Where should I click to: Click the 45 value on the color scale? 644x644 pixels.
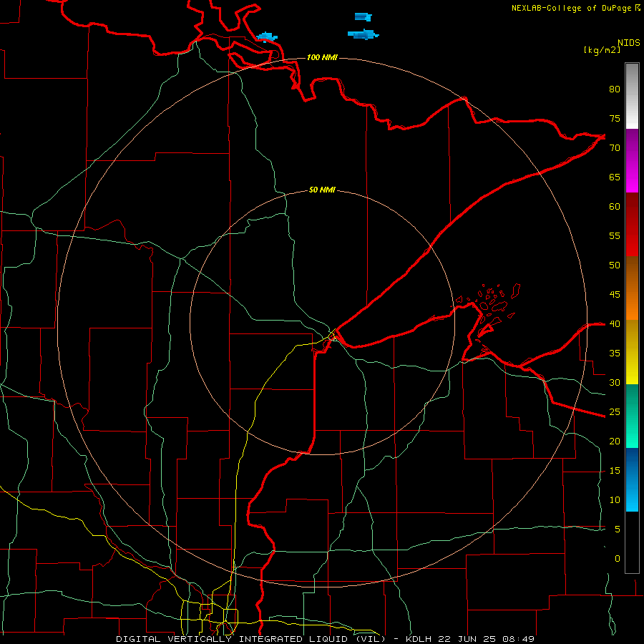pyautogui.click(x=615, y=295)
